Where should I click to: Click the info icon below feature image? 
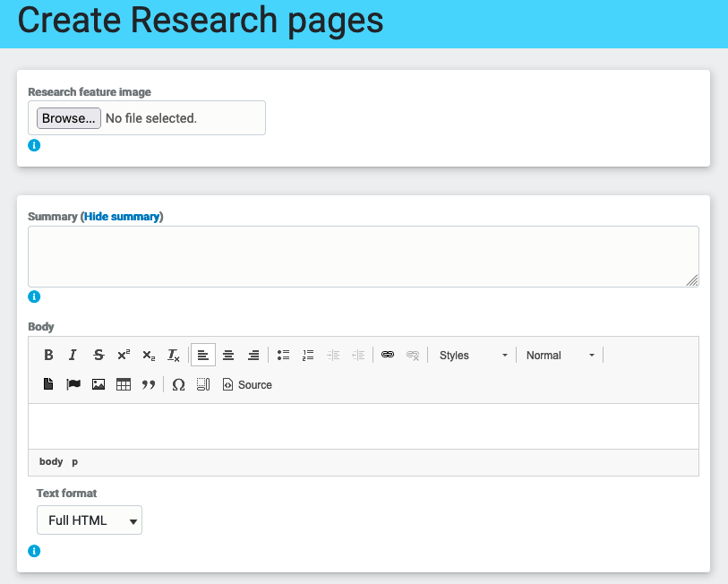click(x=34, y=145)
